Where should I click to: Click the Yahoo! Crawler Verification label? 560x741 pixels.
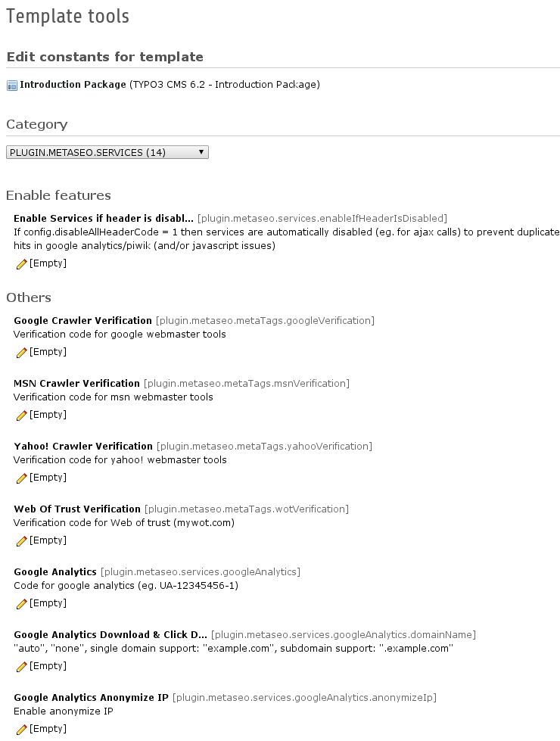83,447
